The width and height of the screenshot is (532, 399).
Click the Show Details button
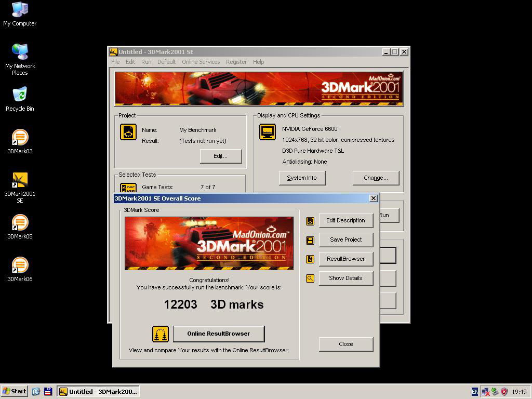345,278
